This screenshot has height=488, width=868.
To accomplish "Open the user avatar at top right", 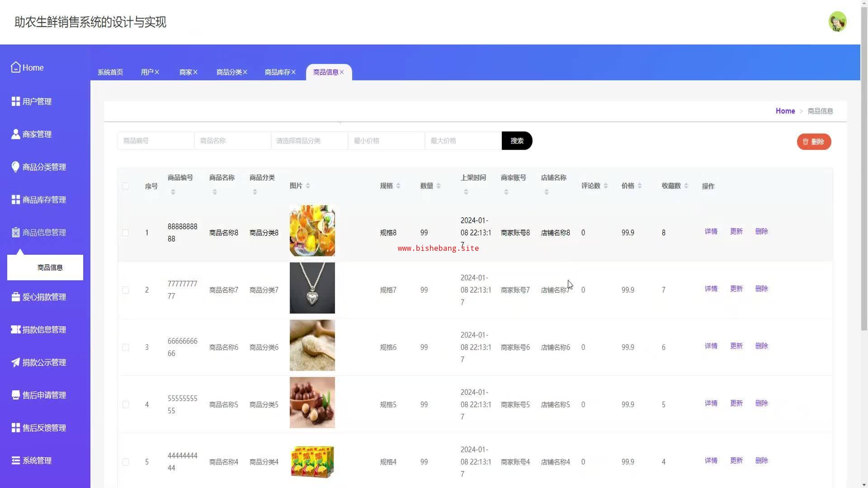I will (x=837, y=22).
